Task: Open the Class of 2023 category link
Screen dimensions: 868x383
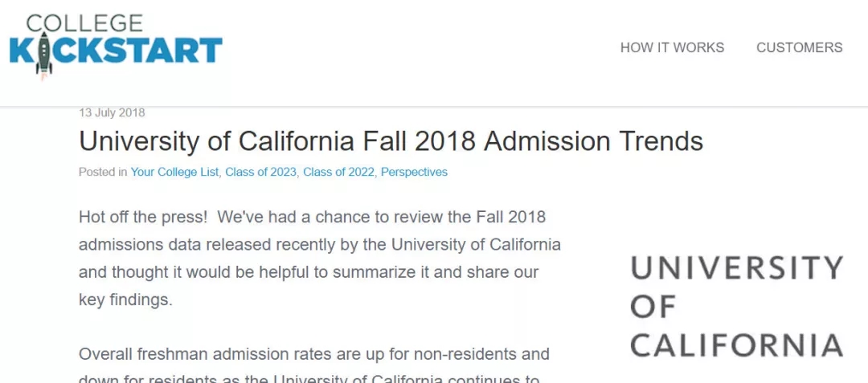Action: pyautogui.click(x=260, y=172)
